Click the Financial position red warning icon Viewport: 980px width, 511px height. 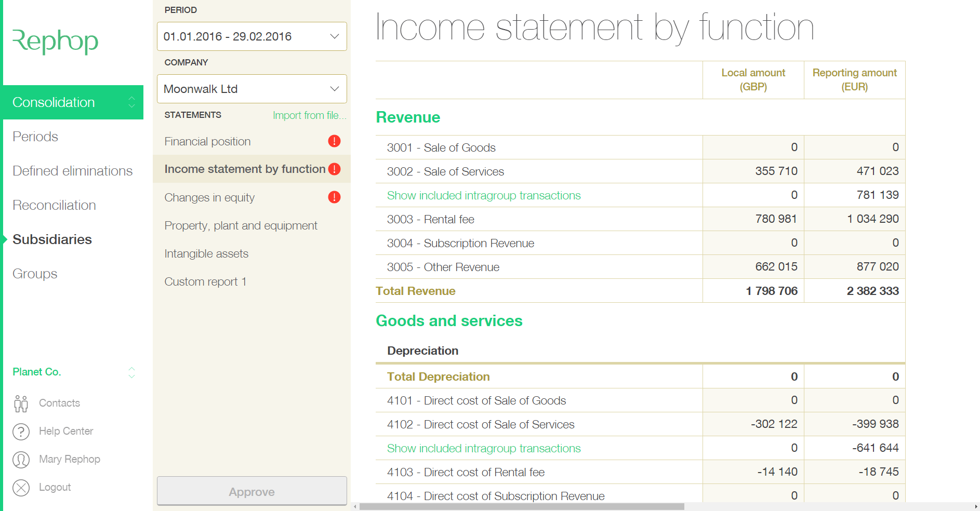point(334,141)
